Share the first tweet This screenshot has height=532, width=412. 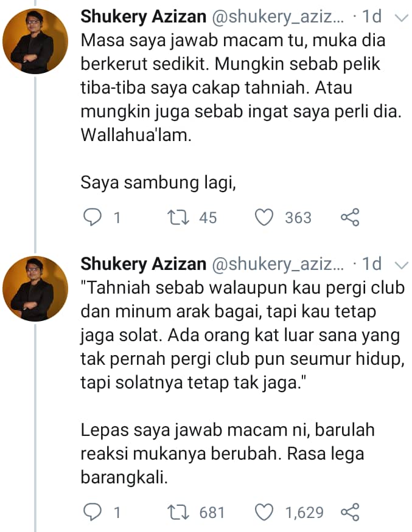pos(350,218)
